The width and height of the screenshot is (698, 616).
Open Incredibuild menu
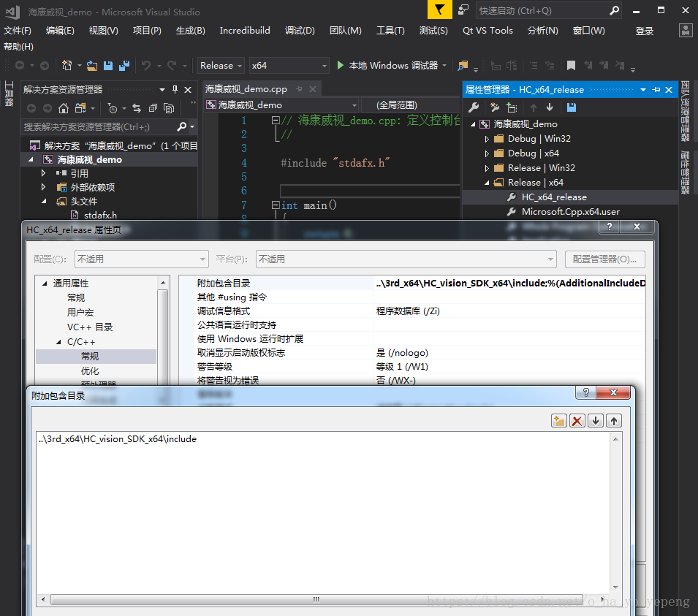point(245,30)
